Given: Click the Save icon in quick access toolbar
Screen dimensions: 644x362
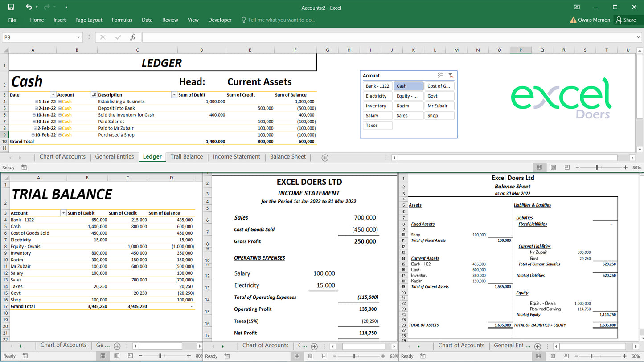Looking at the screenshot, I should (11, 7).
